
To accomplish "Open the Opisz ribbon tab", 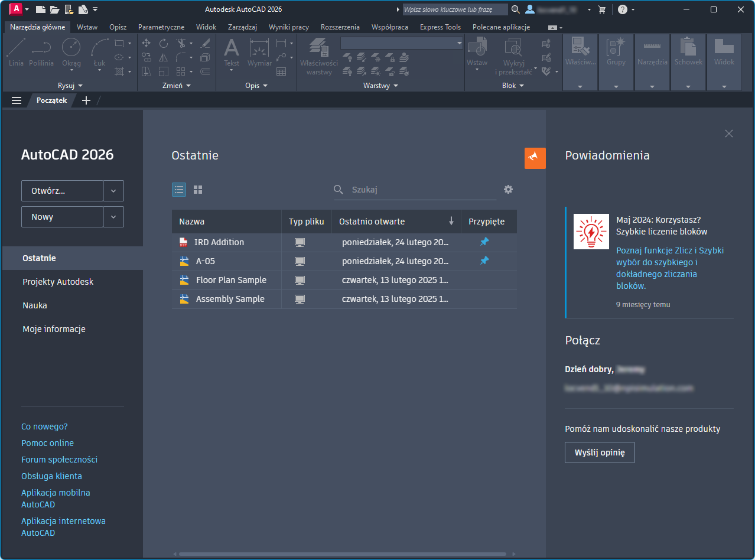I will [x=118, y=27].
